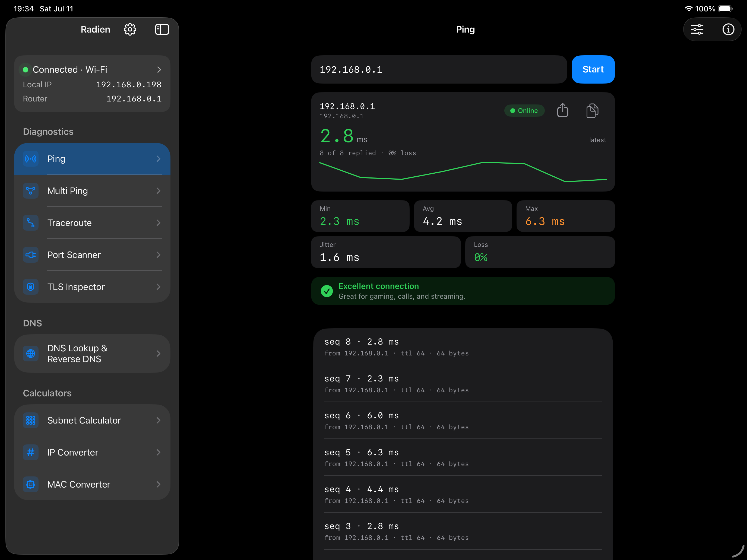Click the Subnet Calculator grid icon

[x=31, y=420]
